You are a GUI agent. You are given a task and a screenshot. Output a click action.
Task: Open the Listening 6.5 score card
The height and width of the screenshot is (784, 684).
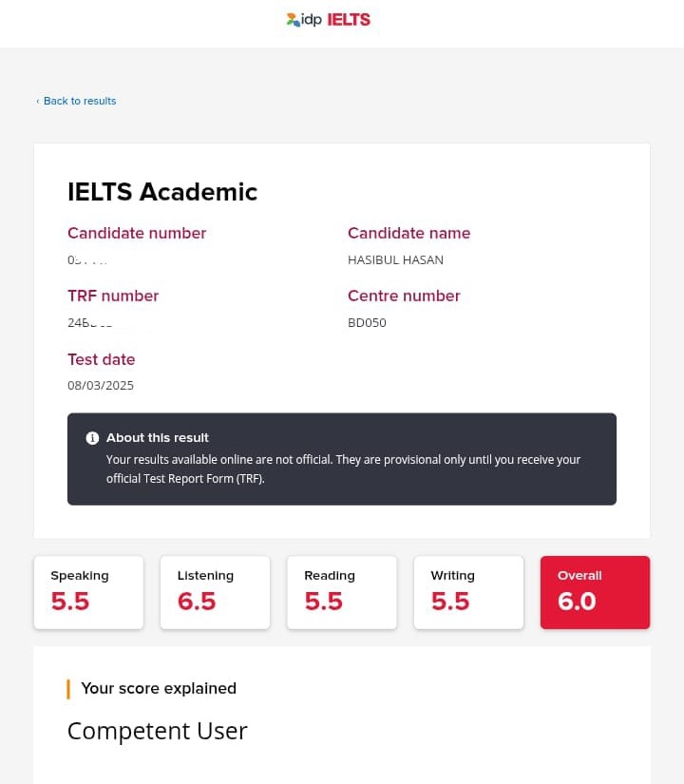pyautogui.click(x=215, y=592)
